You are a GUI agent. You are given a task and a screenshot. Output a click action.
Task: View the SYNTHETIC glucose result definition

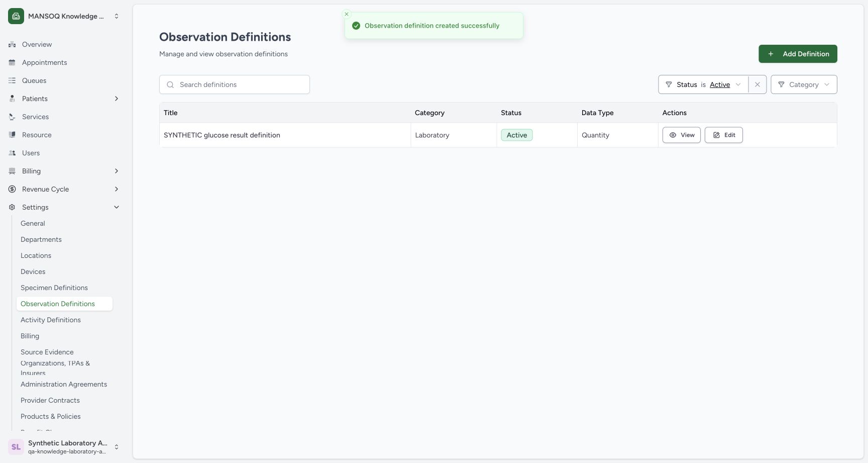point(682,135)
